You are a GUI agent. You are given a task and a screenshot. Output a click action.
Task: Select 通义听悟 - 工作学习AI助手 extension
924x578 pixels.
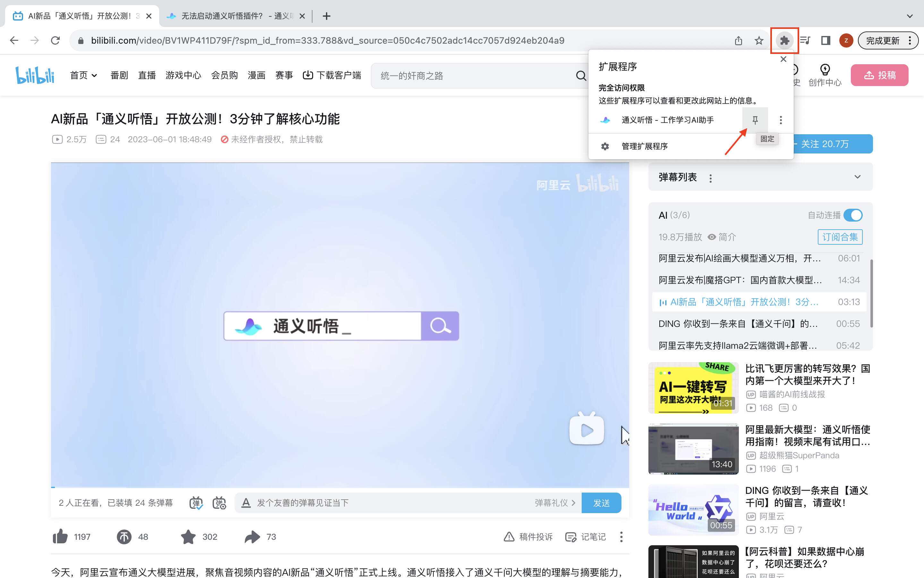[x=667, y=120]
